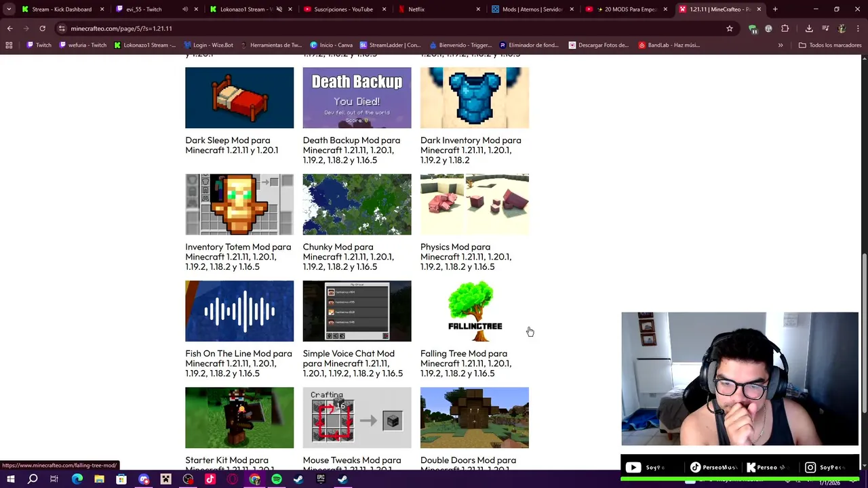Bookmark this page with the star icon
Image resolution: width=868 pixels, height=488 pixels.
pyautogui.click(x=730, y=28)
